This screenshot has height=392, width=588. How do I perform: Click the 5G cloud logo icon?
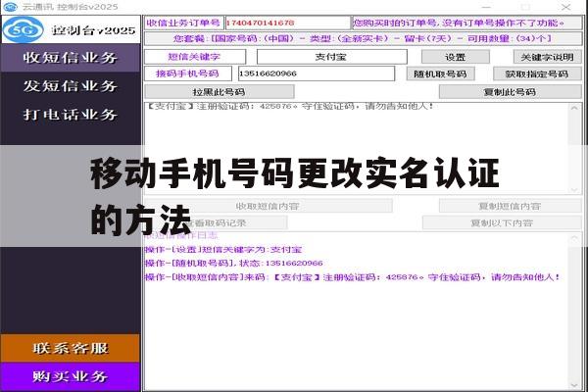tap(23, 29)
